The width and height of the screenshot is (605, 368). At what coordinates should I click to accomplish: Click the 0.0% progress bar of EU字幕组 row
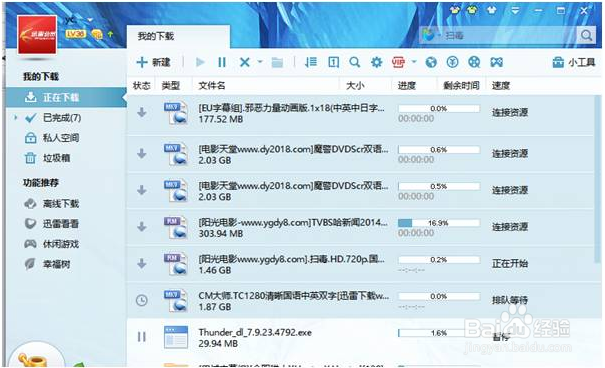coord(439,109)
